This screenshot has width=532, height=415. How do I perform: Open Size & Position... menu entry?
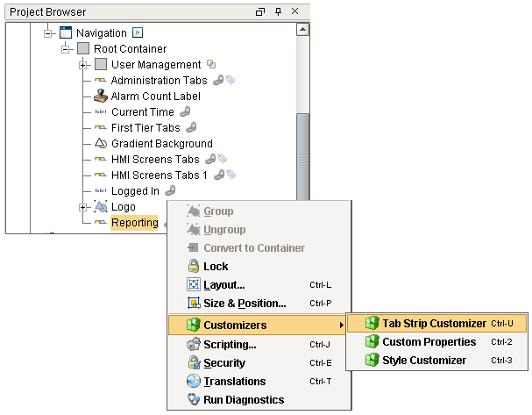[x=259, y=303]
